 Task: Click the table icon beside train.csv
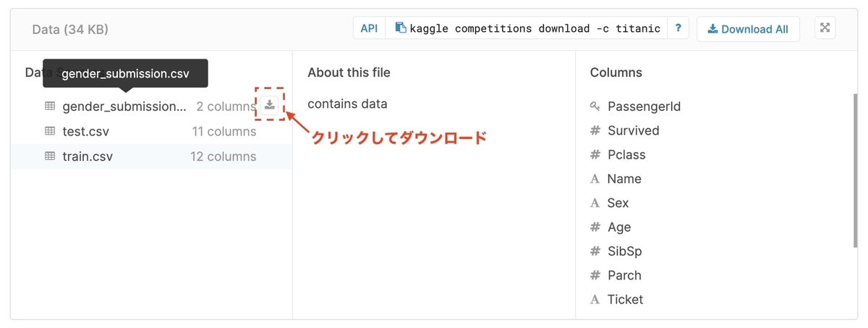pos(50,156)
